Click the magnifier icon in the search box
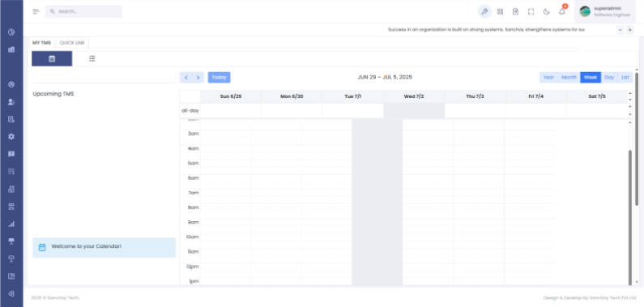Image resolution: width=644 pixels, height=307 pixels. pyautogui.click(x=52, y=11)
